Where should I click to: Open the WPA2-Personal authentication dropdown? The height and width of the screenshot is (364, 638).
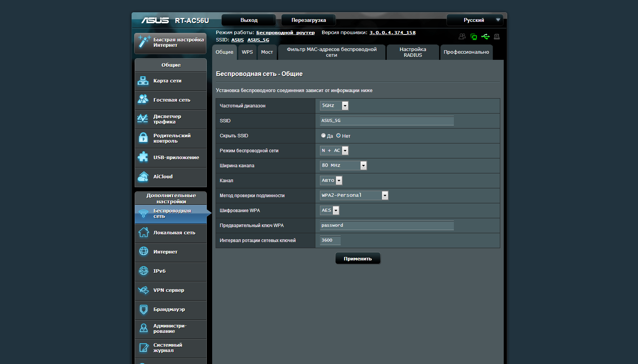pos(354,195)
